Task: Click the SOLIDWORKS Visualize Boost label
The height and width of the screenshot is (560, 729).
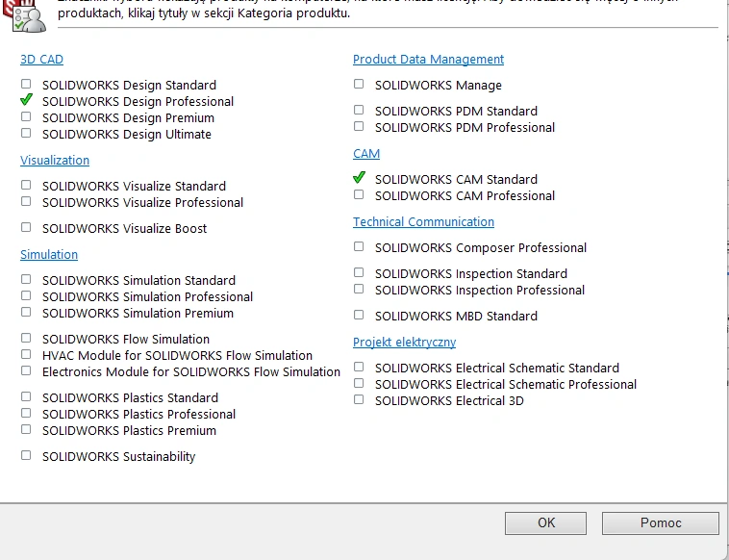Action: pyautogui.click(x=125, y=229)
